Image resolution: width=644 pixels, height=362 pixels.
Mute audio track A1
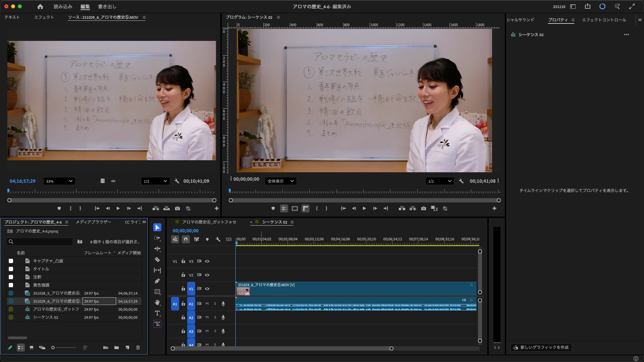[x=207, y=304]
